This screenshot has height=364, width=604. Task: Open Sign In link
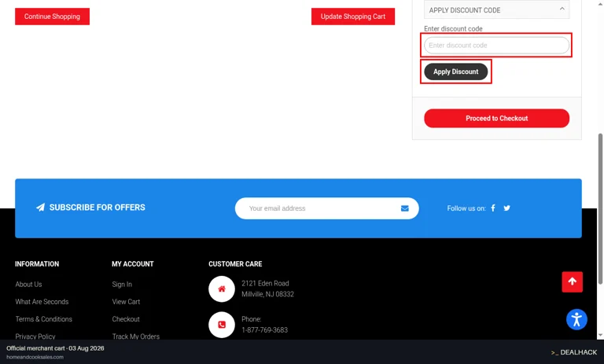click(x=122, y=285)
